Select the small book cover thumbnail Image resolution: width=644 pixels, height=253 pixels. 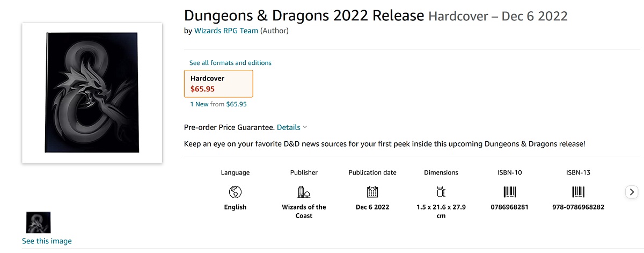click(x=38, y=222)
